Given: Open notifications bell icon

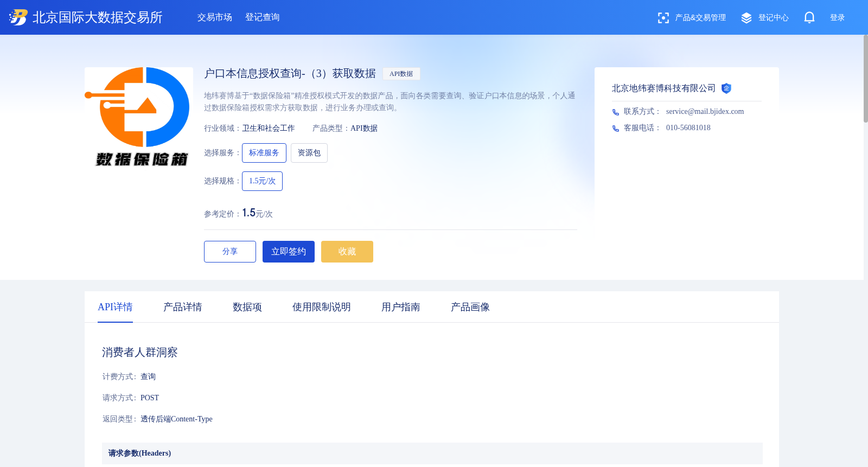Looking at the screenshot, I should [809, 18].
